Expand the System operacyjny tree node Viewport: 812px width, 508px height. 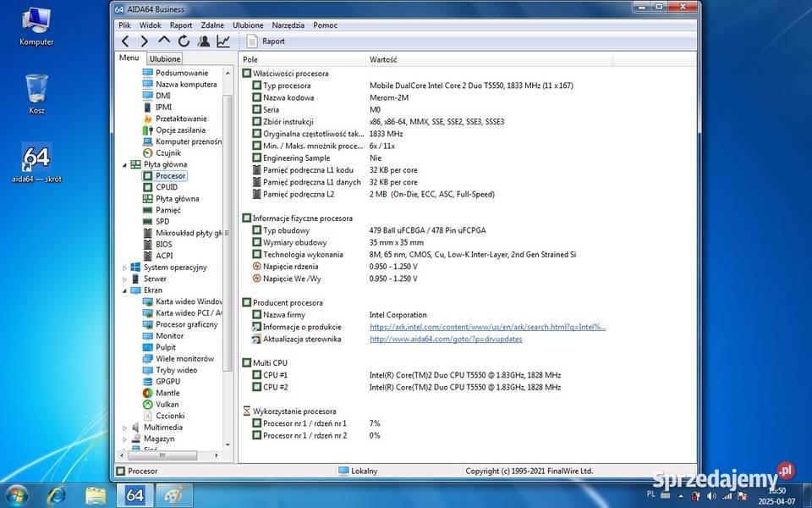(x=125, y=268)
